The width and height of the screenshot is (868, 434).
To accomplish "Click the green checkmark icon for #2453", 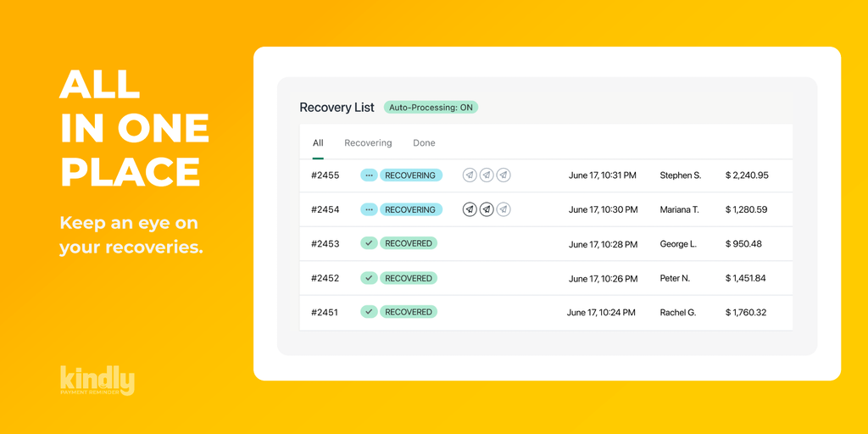I will 369,243.
